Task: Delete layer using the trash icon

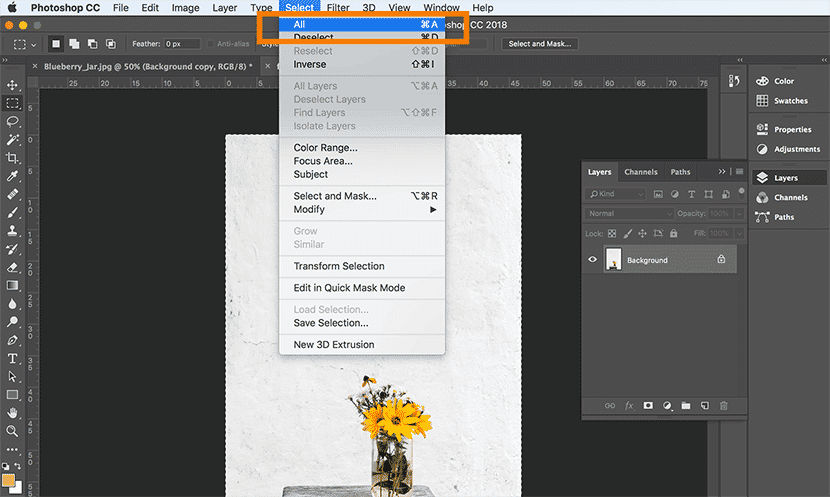Action: 724,406
